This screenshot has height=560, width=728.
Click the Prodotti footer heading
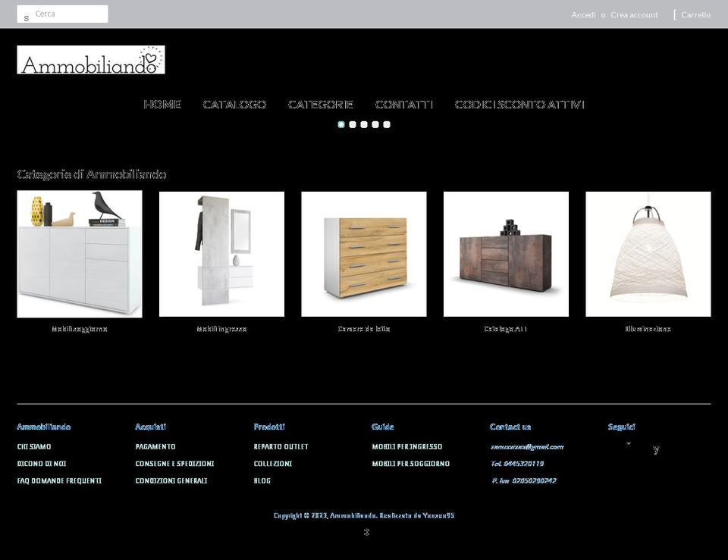pyautogui.click(x=269, y=427)
